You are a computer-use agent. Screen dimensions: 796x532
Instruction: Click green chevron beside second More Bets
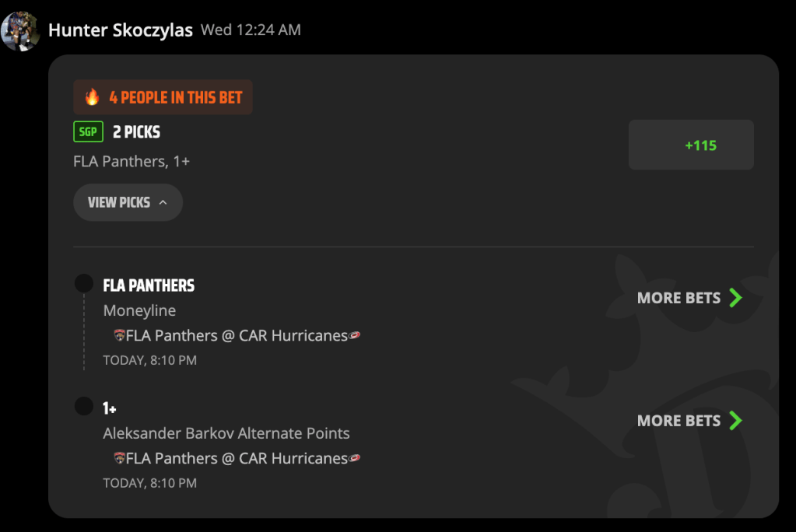coord(736,420)
